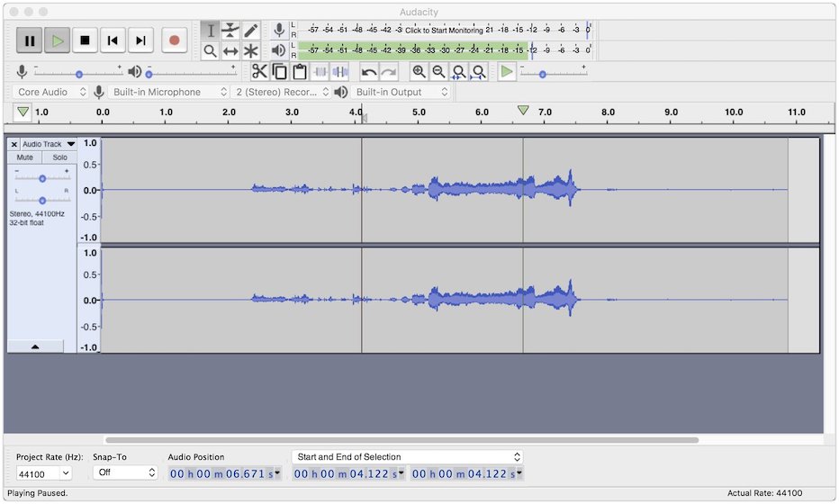This screenshot has height=504, width=839.
Task: Click to Start Monitoring recording meter
Action: 441,30
